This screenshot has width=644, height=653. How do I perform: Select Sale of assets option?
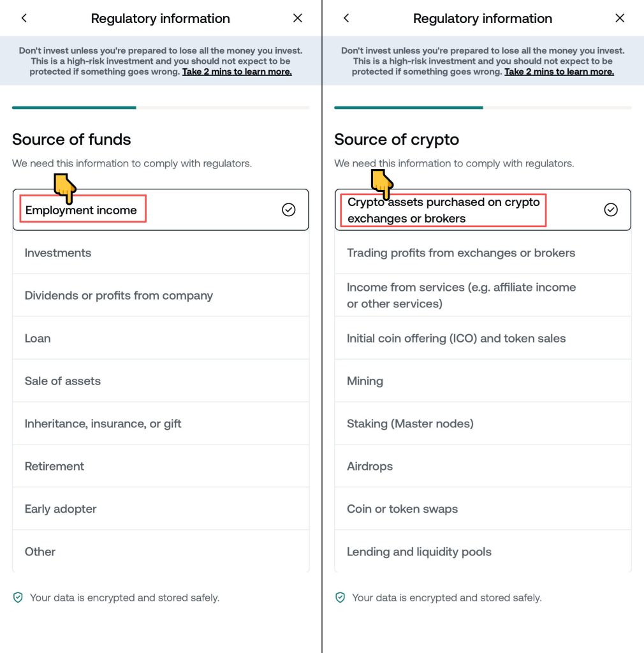tap(161, 381)
